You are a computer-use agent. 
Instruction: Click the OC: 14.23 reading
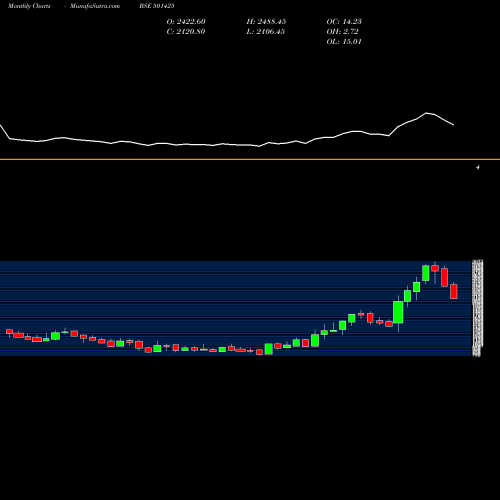(x=344, y=22)
